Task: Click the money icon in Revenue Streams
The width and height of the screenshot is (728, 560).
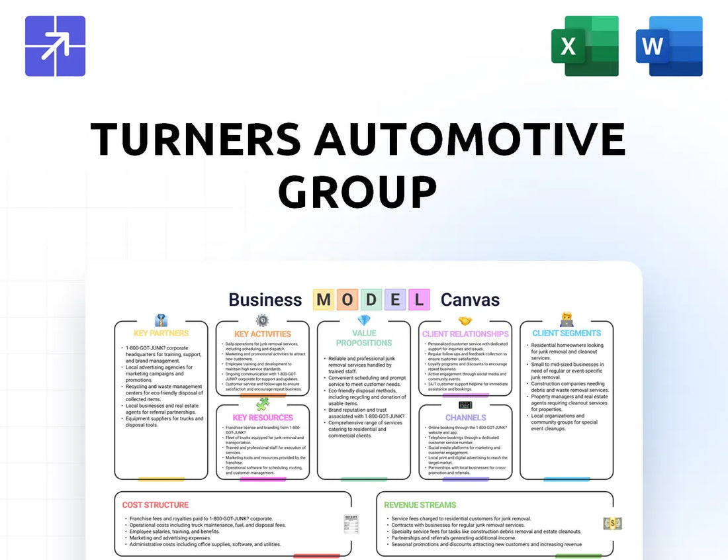Action: coord(612,524)
